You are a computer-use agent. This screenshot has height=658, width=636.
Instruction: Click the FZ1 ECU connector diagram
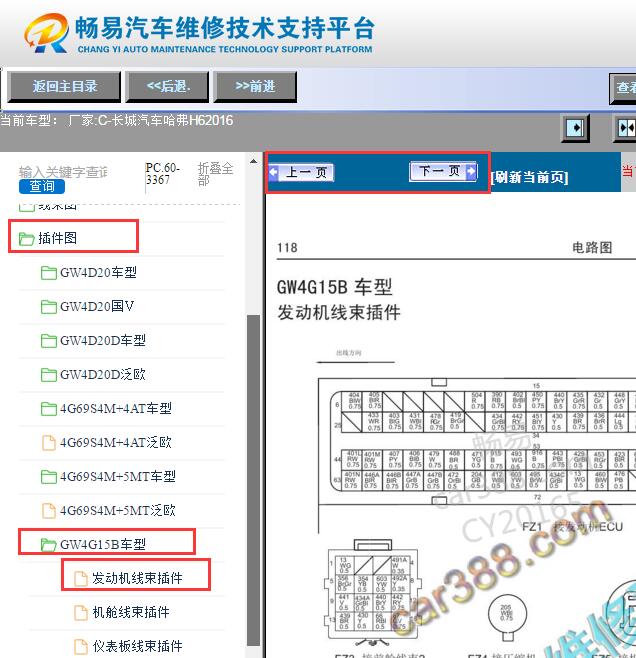tap(477, 441)
